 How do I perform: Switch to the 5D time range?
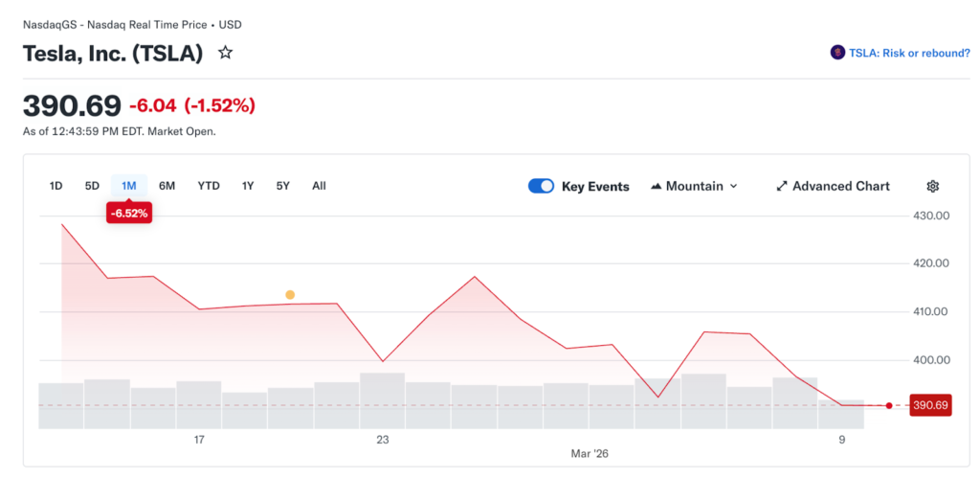[x=92, y=186]
